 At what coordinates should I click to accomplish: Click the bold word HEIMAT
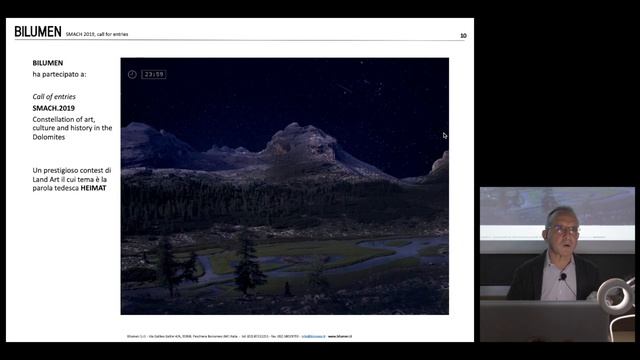point(93,188)
